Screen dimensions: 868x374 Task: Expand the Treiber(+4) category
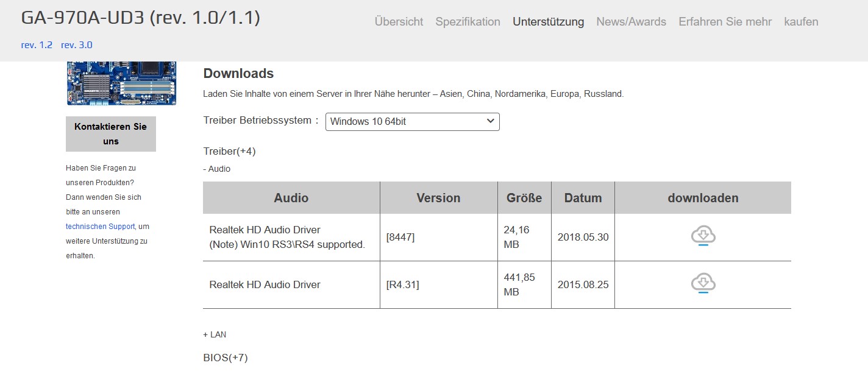[x=229, y=151]
